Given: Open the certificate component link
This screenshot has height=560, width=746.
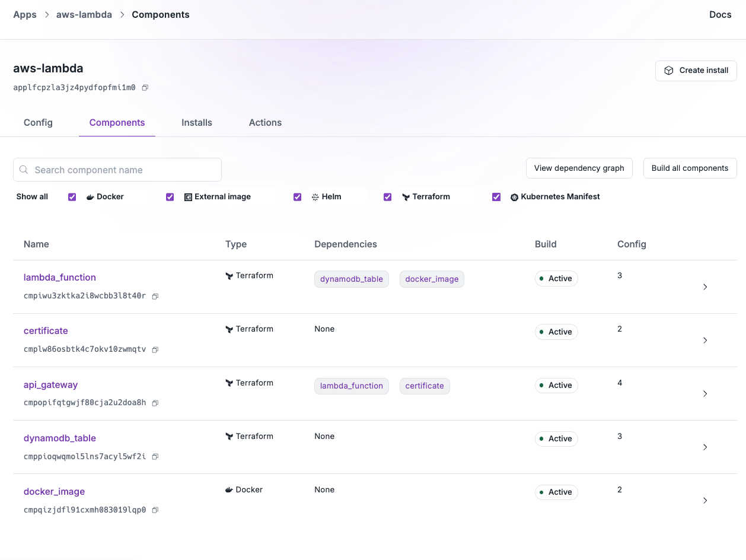Looking at the screenshot, I should pyautogui.click(x=46, y=330).
